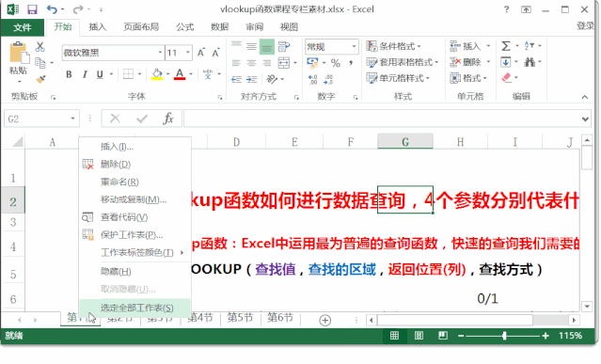Increase indent
The height and width of the screenshot is (364, 601).
point(251,79)
